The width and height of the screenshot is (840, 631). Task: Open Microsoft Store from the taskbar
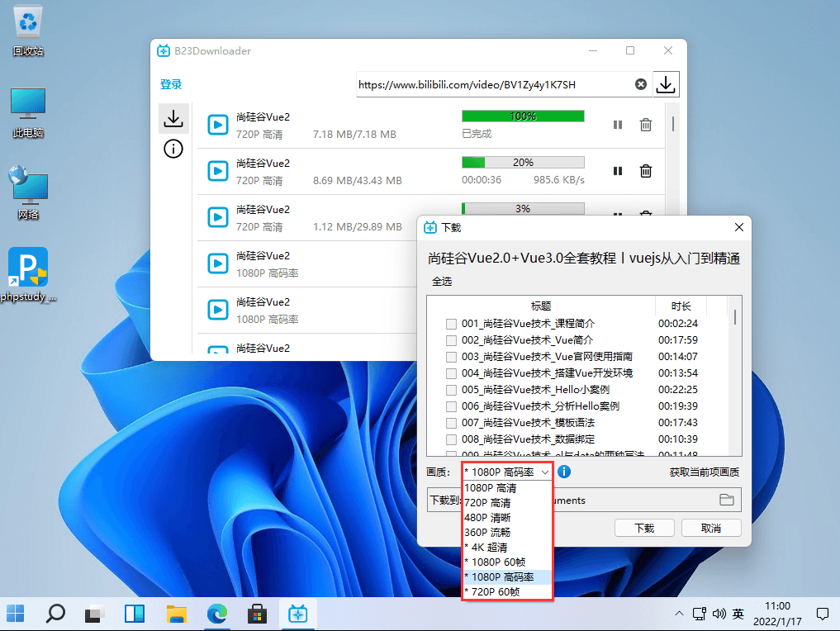[x=257, y=614]
